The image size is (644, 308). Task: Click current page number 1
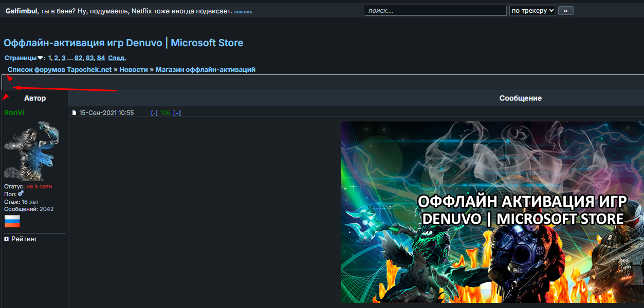[50, 58]
